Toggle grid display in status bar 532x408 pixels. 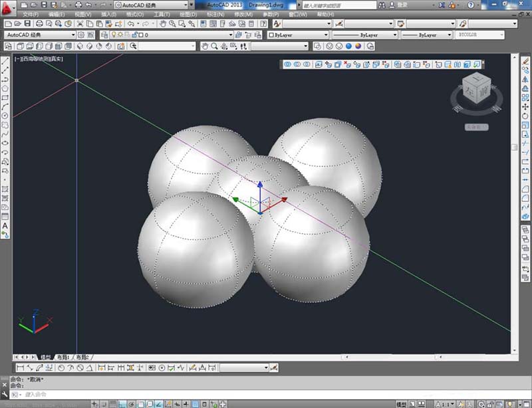pyautogui.click(x=112, y=404)
